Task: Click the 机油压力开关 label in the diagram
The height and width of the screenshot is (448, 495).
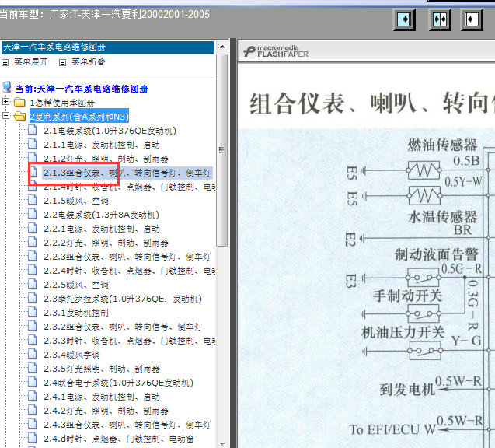Action: pos(403,332)
